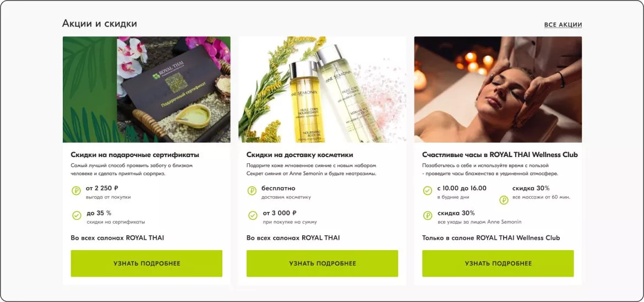Click 'Акции и скидки' section title

[100, 24]
